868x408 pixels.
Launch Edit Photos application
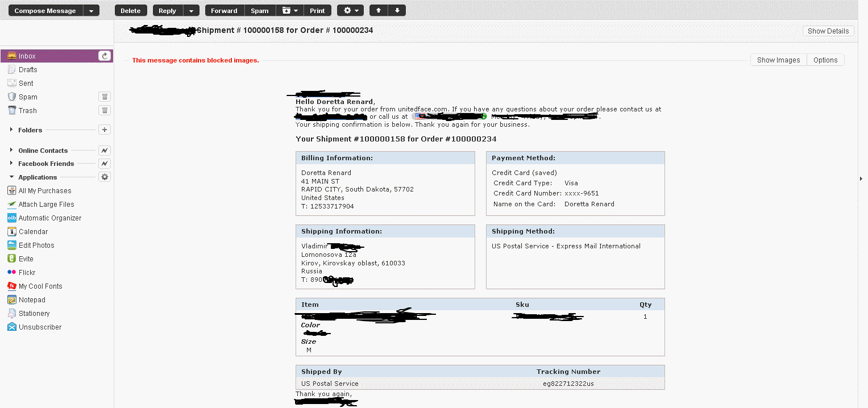(31, 245)
